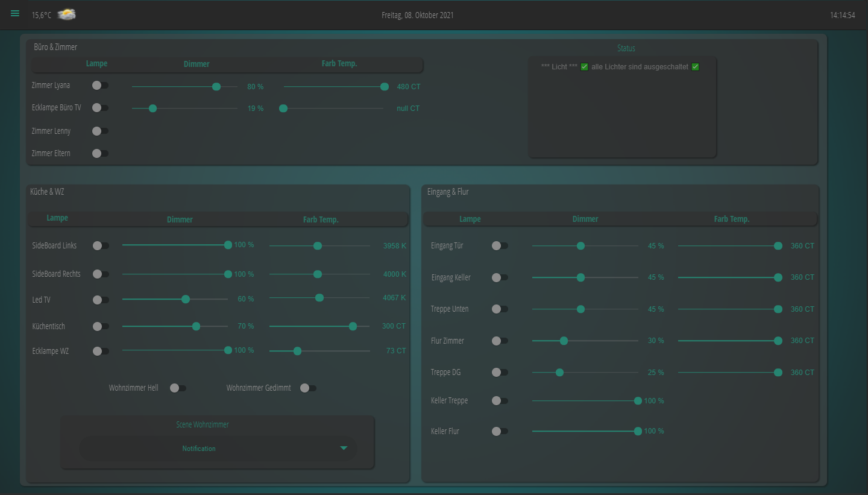868x495 pixels.
Task: Toggle SideBoard Links lamp
Action: (x=101, y=245)
